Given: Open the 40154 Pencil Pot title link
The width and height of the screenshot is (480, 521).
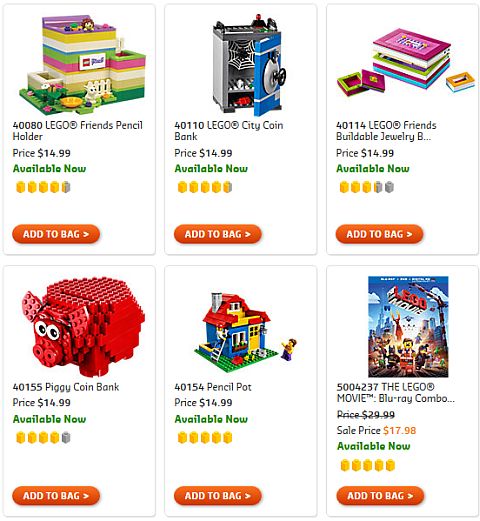Looking at the screenshot, I should (x=213, y=387).
